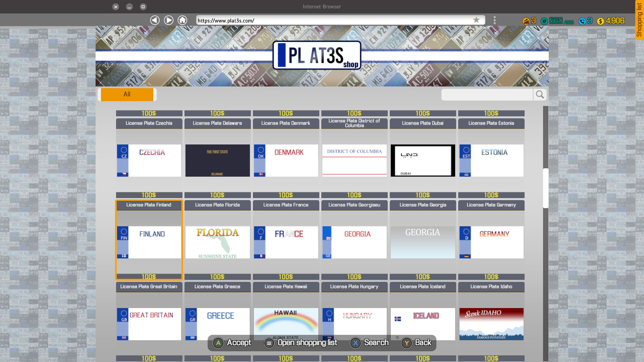The width and height of the screenshot is (644, 362).
Task: Click the "License Plate Dubai" title
Action: pos(423,123)
